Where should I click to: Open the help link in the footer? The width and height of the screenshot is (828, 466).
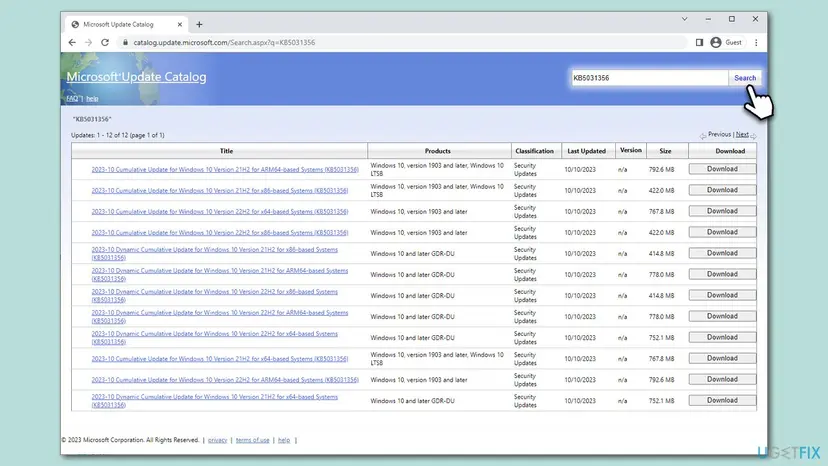coord(284,440)
